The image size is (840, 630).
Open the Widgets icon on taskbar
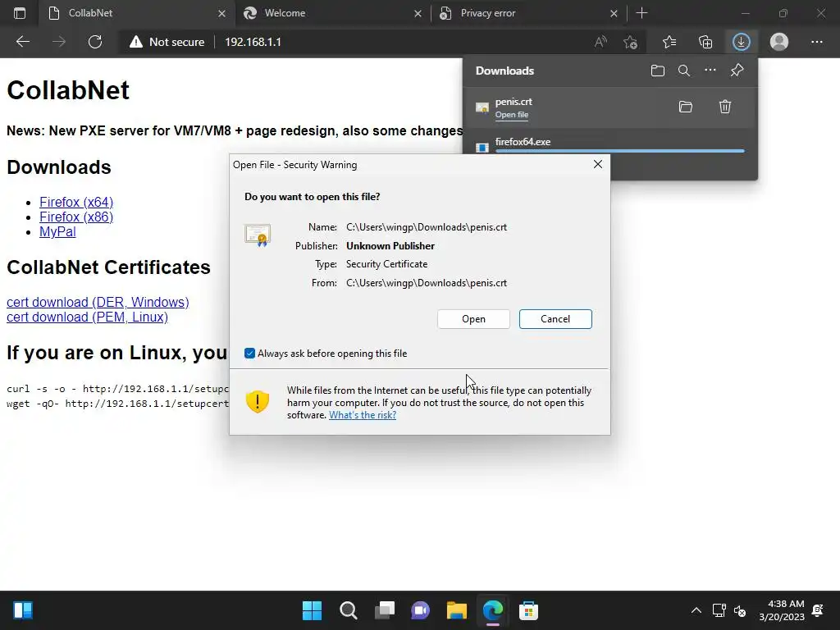coord(23,610)
